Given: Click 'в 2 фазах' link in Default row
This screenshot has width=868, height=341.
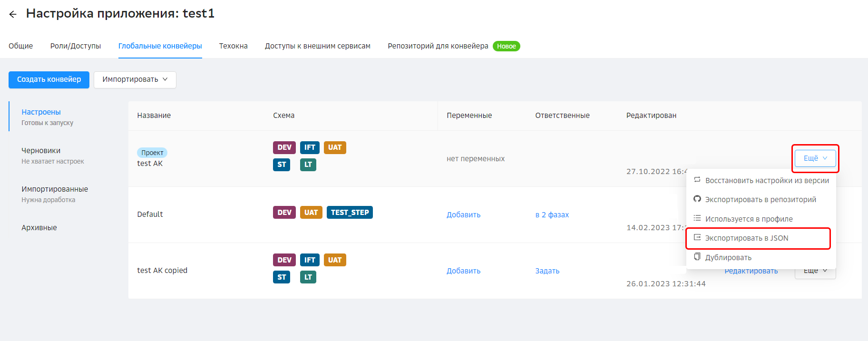Looking at the screenshot, I should click(x=552, y=215).
